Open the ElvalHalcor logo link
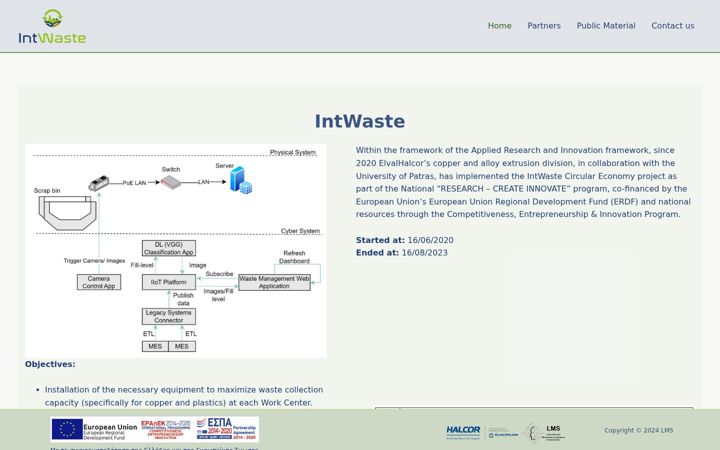This screenshot has height=450, width=720. pyautogui.click(x=503, y=433)
